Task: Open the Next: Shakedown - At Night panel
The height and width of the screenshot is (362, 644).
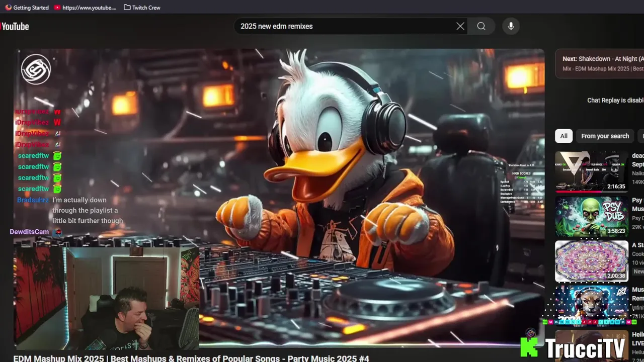Action: click(599, 63)
